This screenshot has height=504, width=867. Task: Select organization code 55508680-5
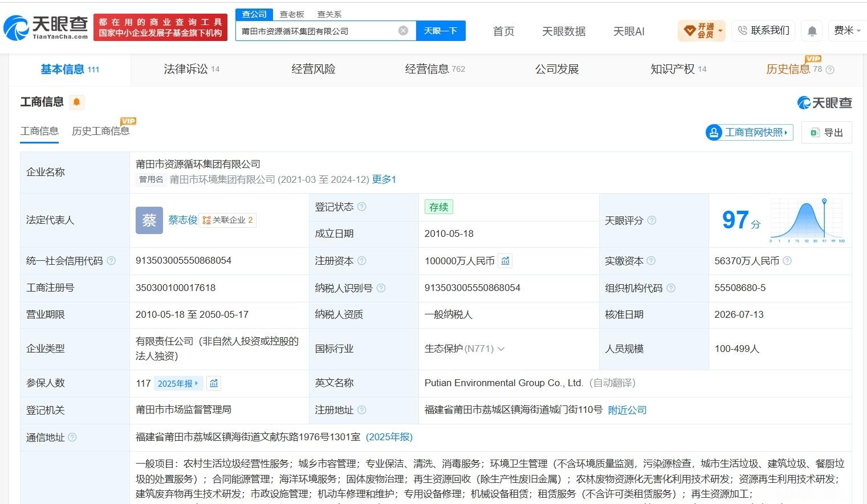click(x=740, y=288)
